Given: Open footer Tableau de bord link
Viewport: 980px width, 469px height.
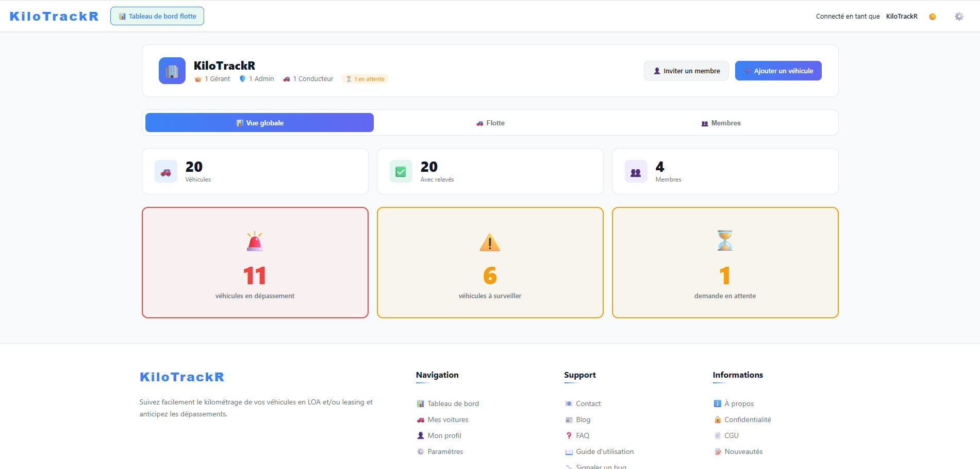Looking at the screenshot, I should pyautogui.click(x=448, y=403).
